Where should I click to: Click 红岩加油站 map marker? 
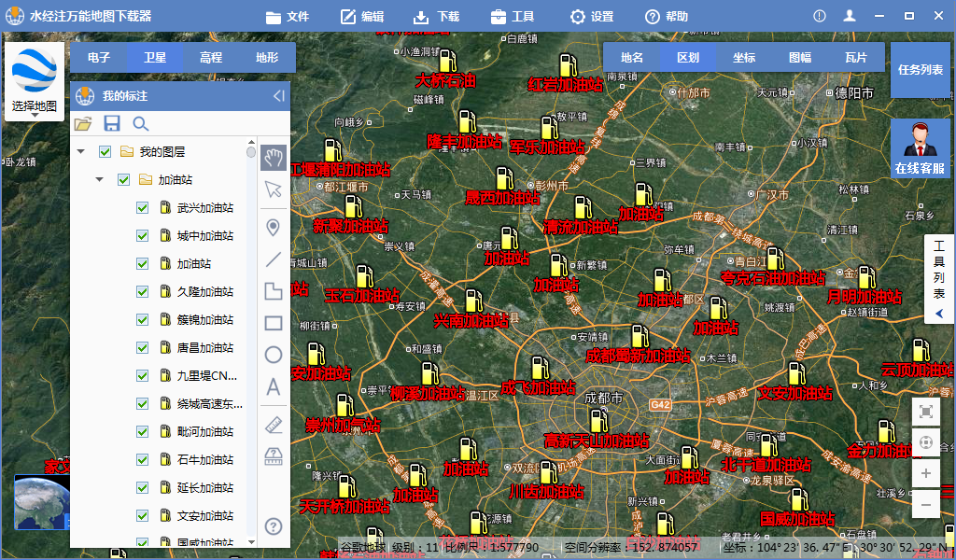pos(569,65)
